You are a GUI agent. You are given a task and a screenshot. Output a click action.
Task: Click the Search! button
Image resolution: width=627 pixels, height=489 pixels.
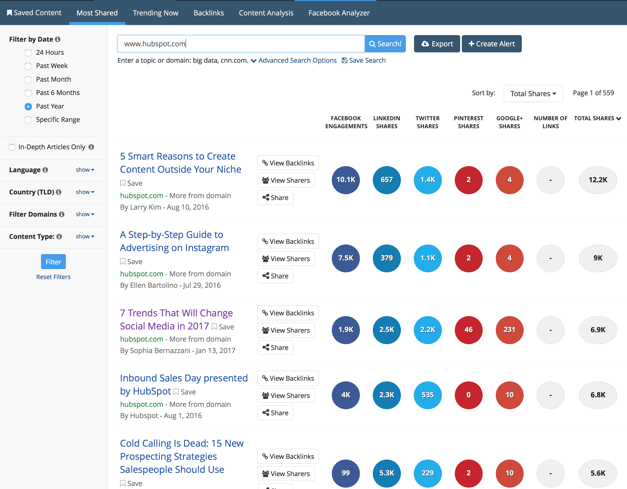click(385, 44)
